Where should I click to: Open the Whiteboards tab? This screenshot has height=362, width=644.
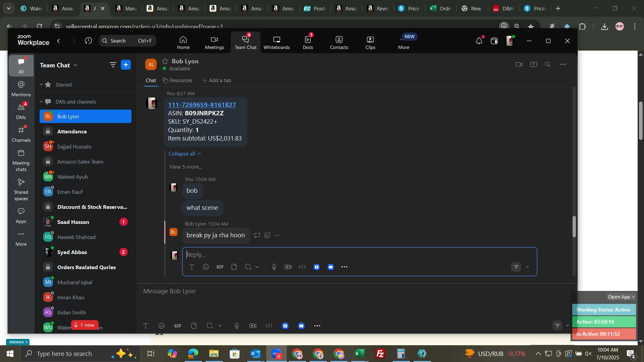coord(276,43)
